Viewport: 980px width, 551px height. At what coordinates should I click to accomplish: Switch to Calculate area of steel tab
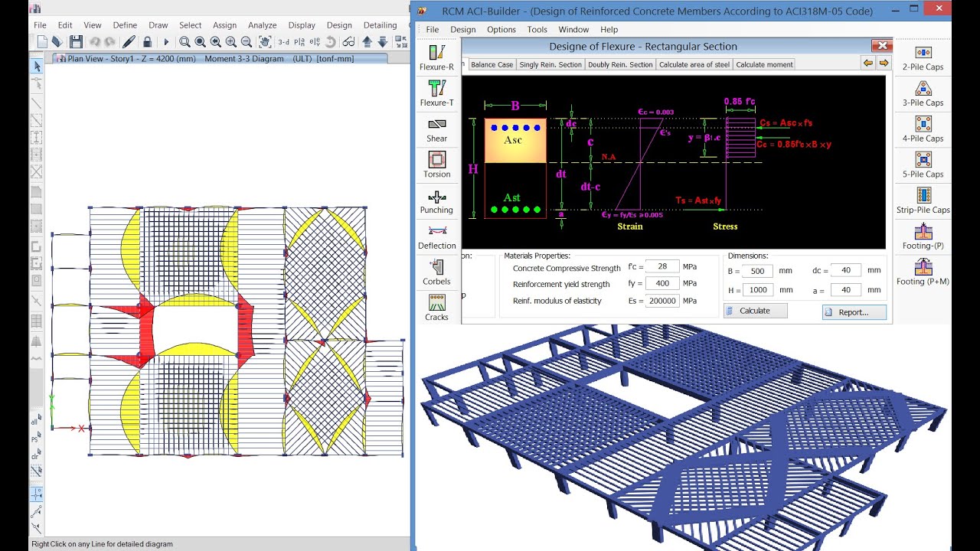tap(694, 64)
